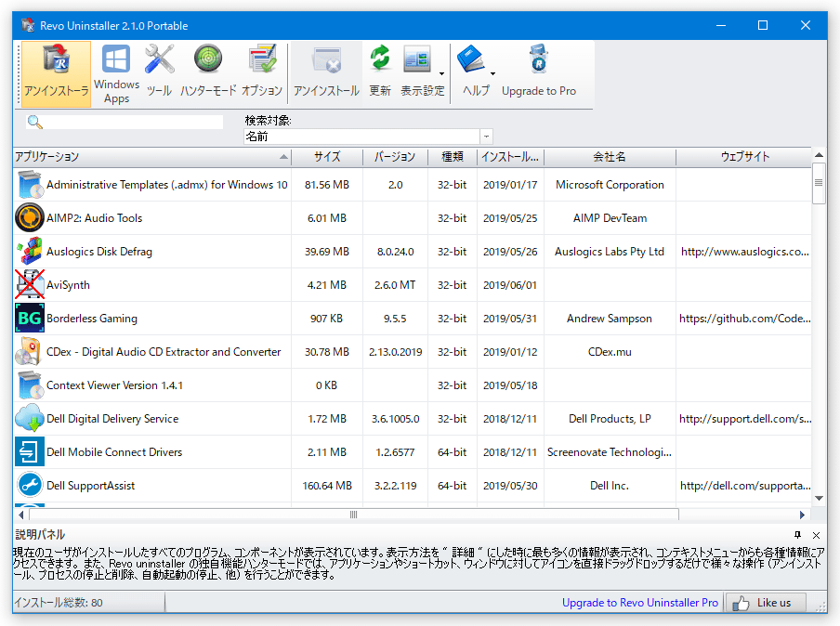Image resolution: width=840 pixels, height=626 pixels.
Task: Expand the 表示設定 dropdown arrow
Action: pos(442,74)
